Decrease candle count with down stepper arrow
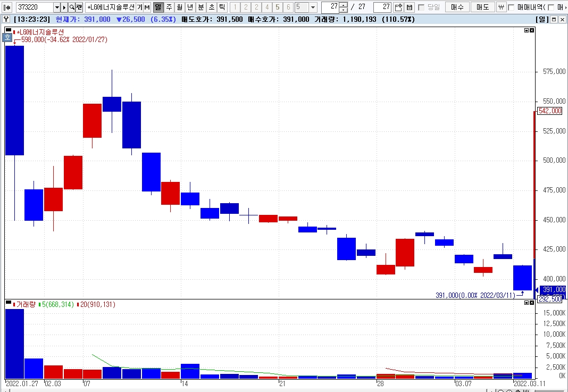The width and height of the screenshot is (568, 392). pyautogui.click(x=344, y=10)
